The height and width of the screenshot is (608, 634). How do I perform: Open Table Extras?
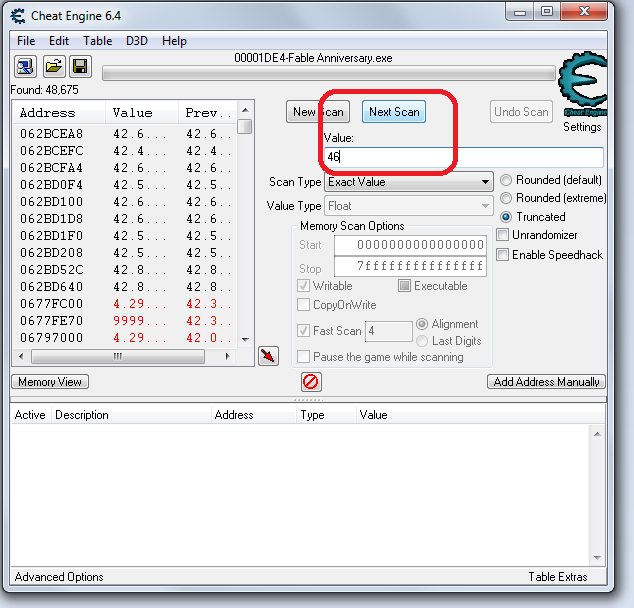point(558,576)
